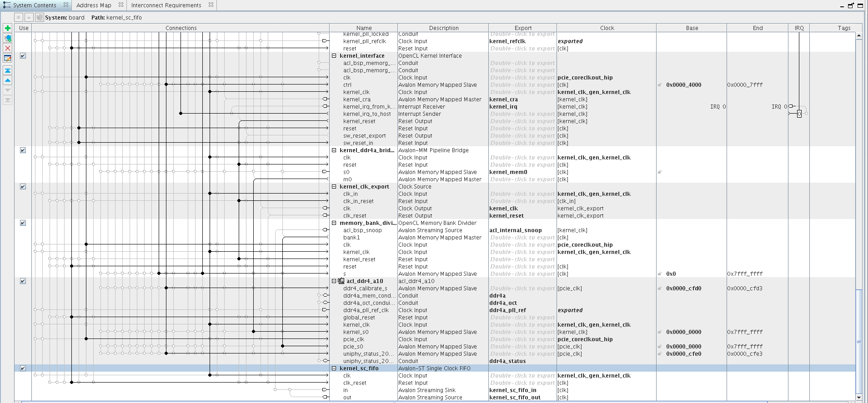The image size is (868, 403).
Task: Disable Use checkbox for acl_ddr4_a10
Action: 23,281
